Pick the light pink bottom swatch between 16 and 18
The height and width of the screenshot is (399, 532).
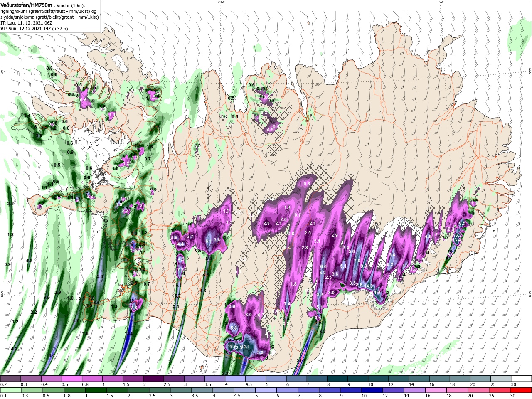coord(436,390)
